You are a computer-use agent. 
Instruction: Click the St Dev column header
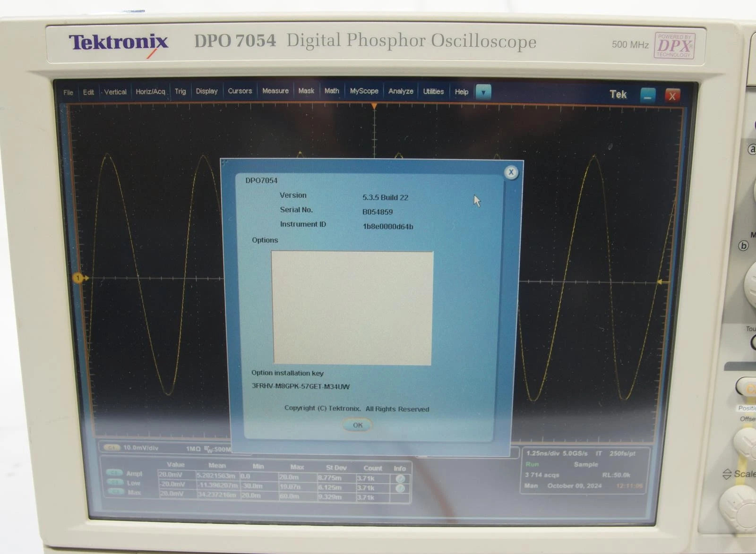click(336, 468)
